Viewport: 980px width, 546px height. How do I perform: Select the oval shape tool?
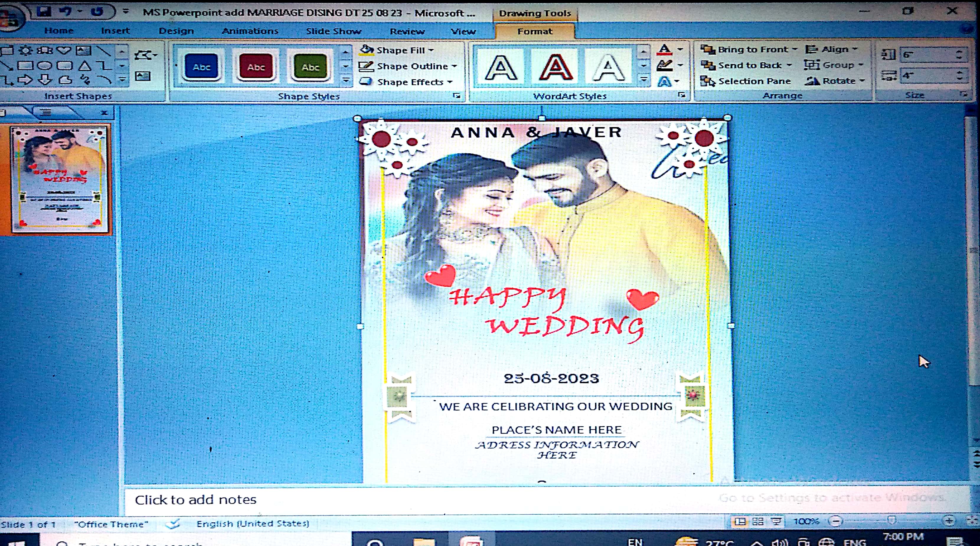(x=45, y=66)
